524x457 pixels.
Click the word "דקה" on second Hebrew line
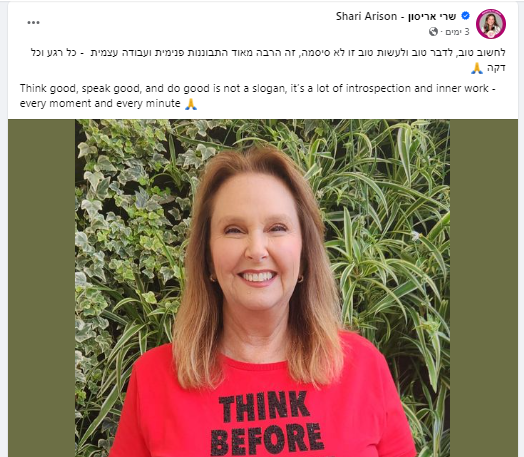pyautogui.click(x=496, y=68)
